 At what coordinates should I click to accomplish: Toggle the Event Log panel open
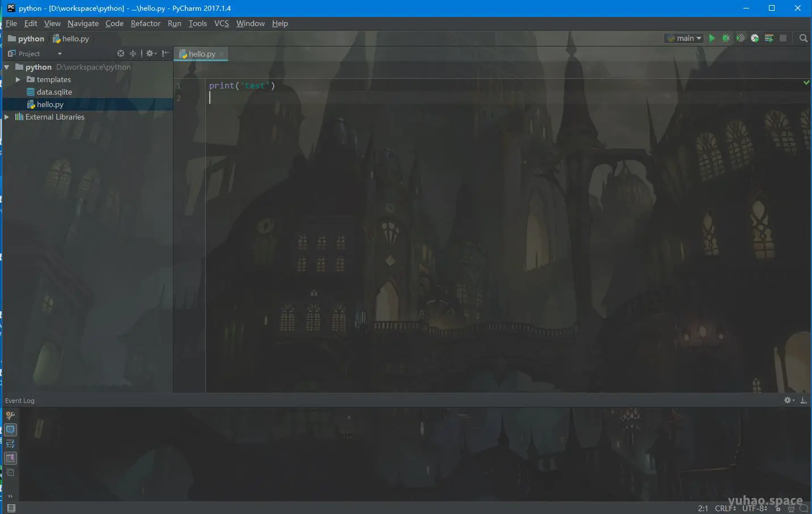(x=20, y=400)
